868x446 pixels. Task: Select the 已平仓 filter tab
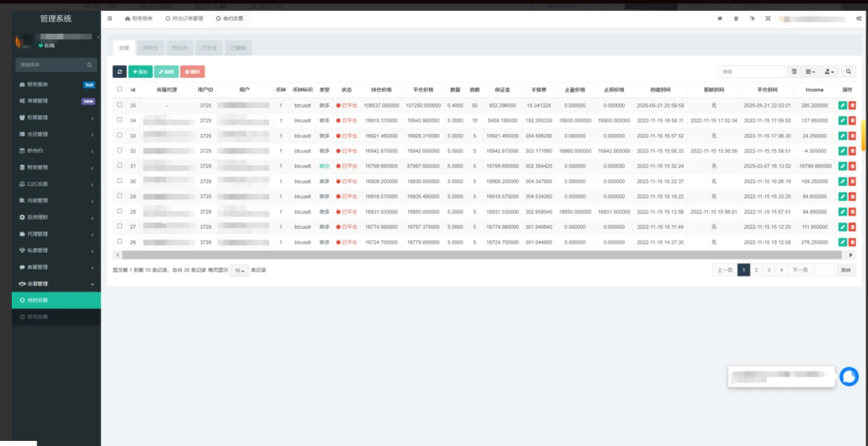209,48
